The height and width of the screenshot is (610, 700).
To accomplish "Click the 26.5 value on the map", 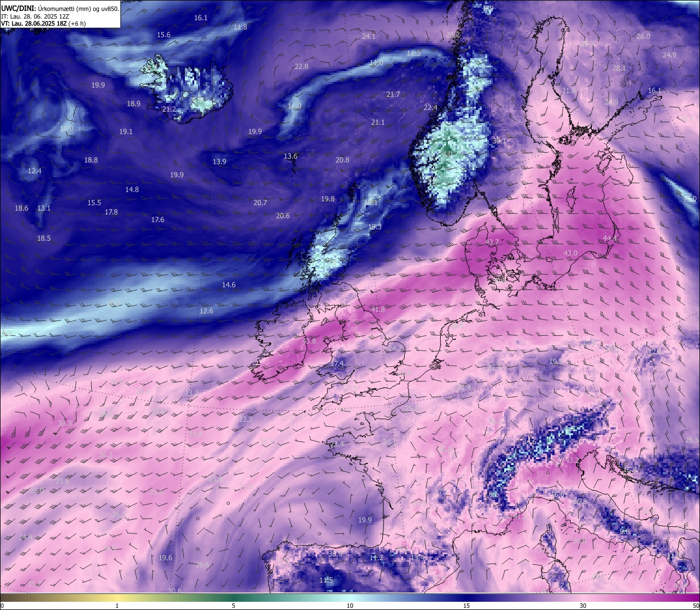I will tap(692, 440).
